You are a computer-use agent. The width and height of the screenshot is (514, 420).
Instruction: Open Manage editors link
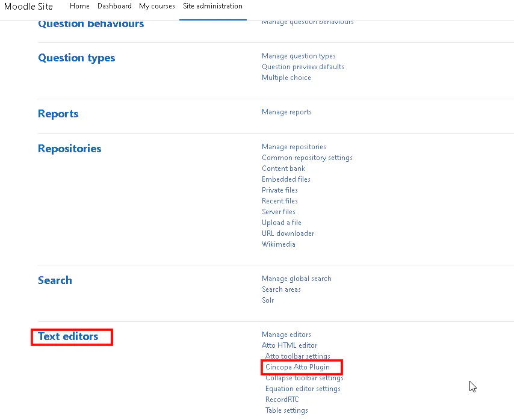(x=286, y=335)
